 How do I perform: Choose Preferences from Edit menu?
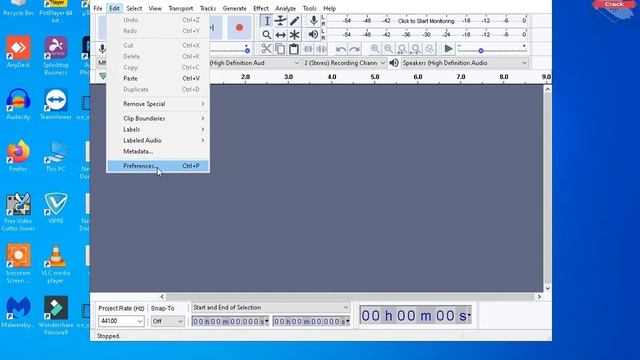click(158, 166)
